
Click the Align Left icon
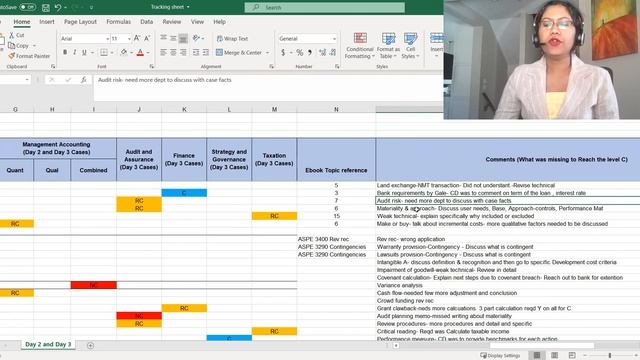coord(163,53)
